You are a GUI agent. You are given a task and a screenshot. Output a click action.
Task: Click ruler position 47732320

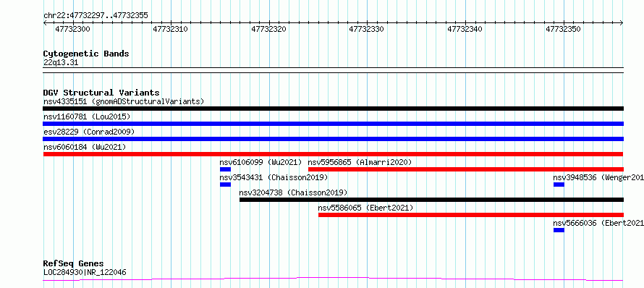click(x=268, y=29)
